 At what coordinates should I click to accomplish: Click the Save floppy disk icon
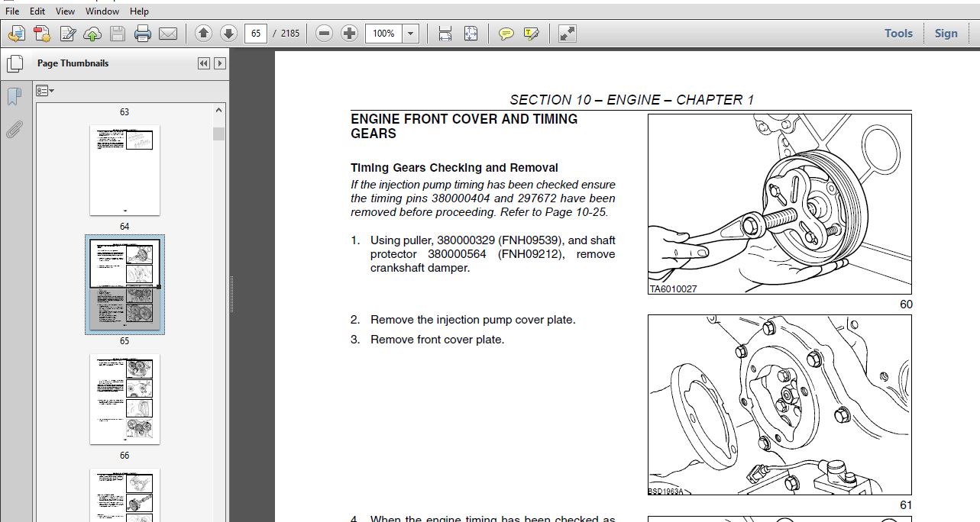[118, 34]
